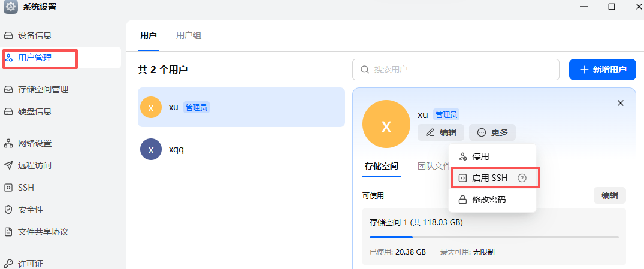
Task: Go to 硬盘信息 page
Action: point(35,111)
